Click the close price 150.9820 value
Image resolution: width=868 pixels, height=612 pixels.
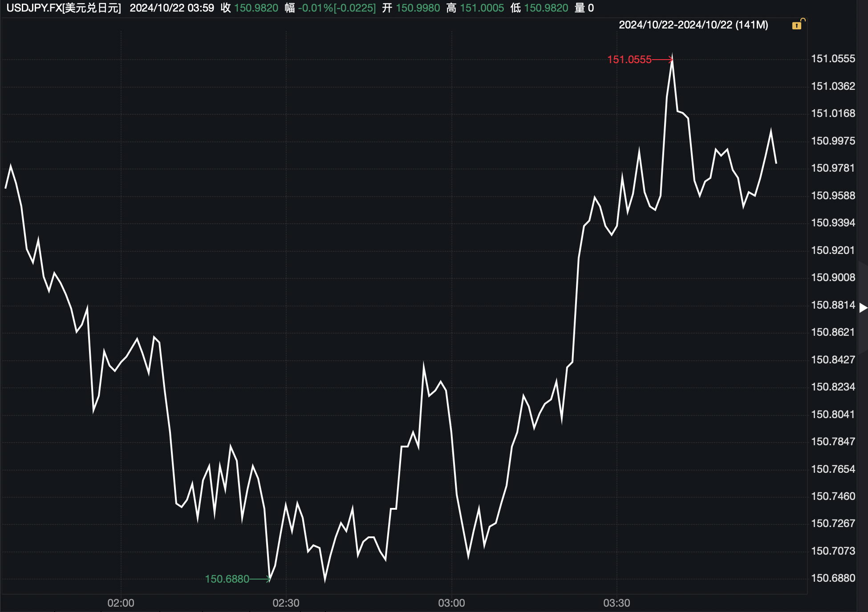[256, 8]
